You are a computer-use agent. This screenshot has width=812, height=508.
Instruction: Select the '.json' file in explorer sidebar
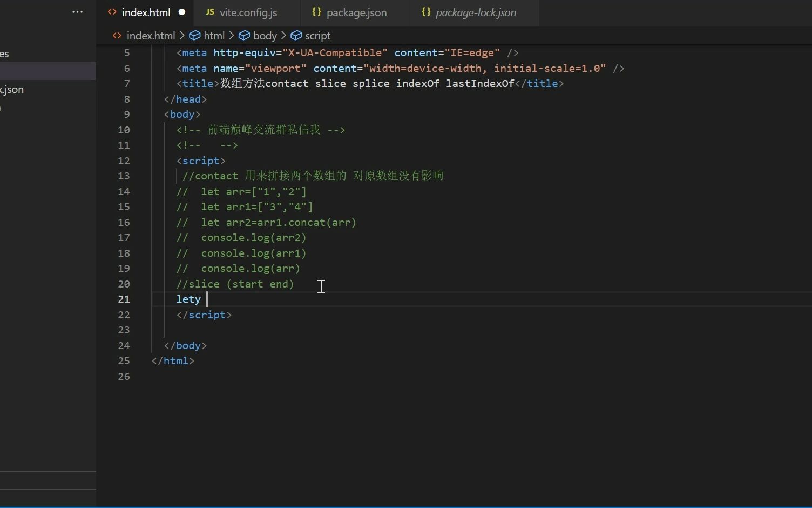point(12,90)
